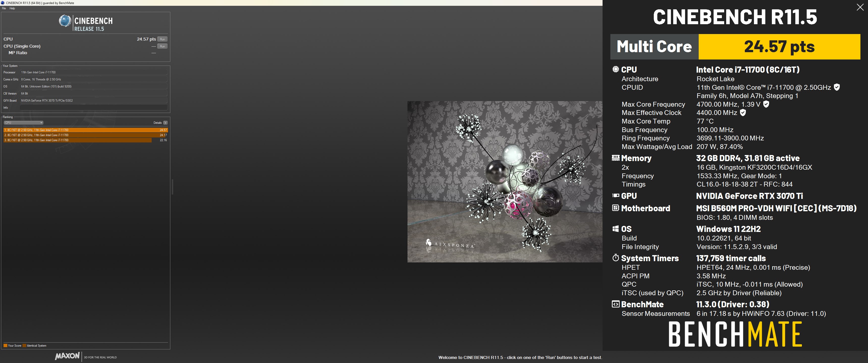868x363 pixels.
Task: Select ranking entry with score 24.17
Action: pos(86,135)
